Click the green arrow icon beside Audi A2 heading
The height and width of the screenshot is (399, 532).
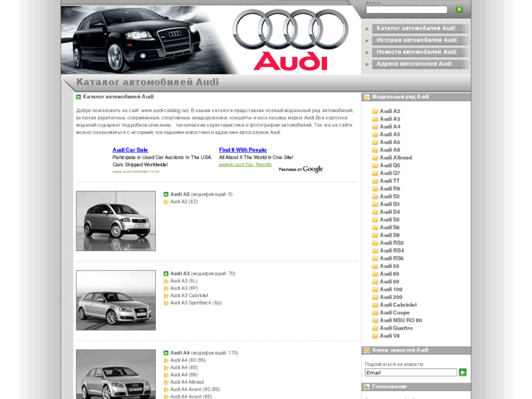click(166, 195)
